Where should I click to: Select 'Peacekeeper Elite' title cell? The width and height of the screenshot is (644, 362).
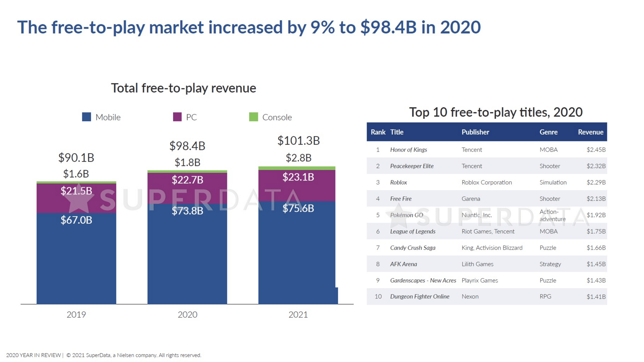[412, 166]
